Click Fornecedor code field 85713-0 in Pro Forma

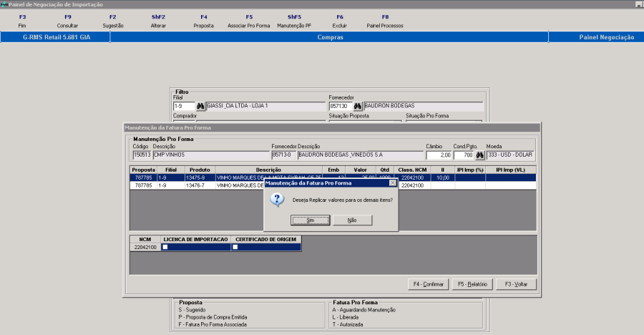pyautogui.click(x=283, y=155)
